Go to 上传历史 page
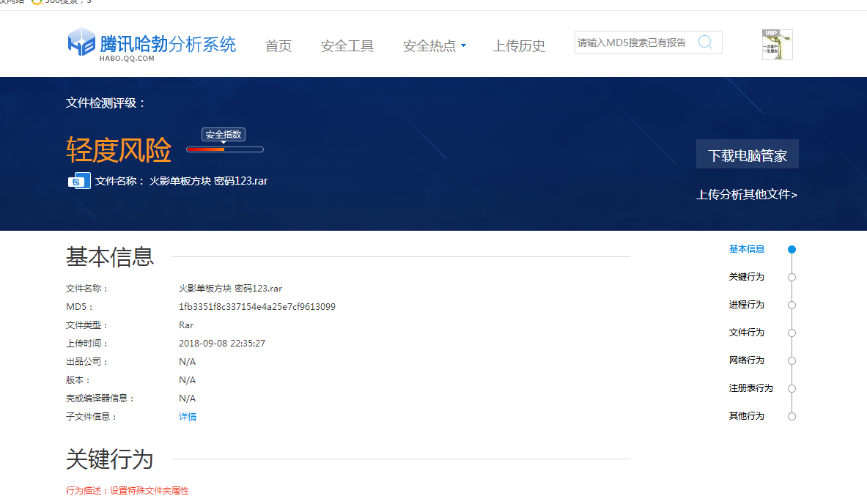867x504 pixels. 518,46
